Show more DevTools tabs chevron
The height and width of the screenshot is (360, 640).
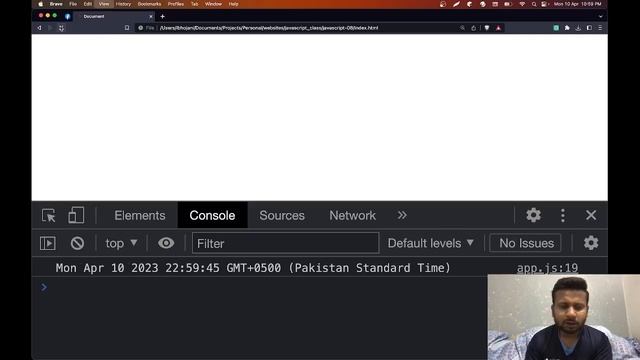click(402, 215)
